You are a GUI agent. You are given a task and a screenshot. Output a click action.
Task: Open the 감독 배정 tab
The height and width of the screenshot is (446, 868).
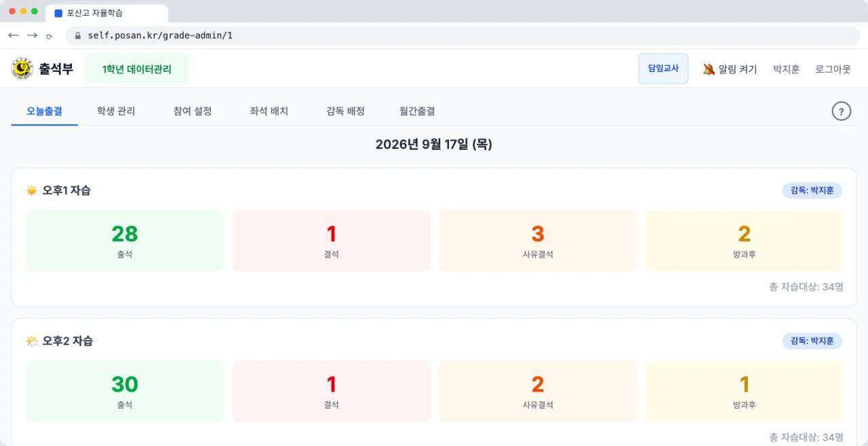coord(345,111)
